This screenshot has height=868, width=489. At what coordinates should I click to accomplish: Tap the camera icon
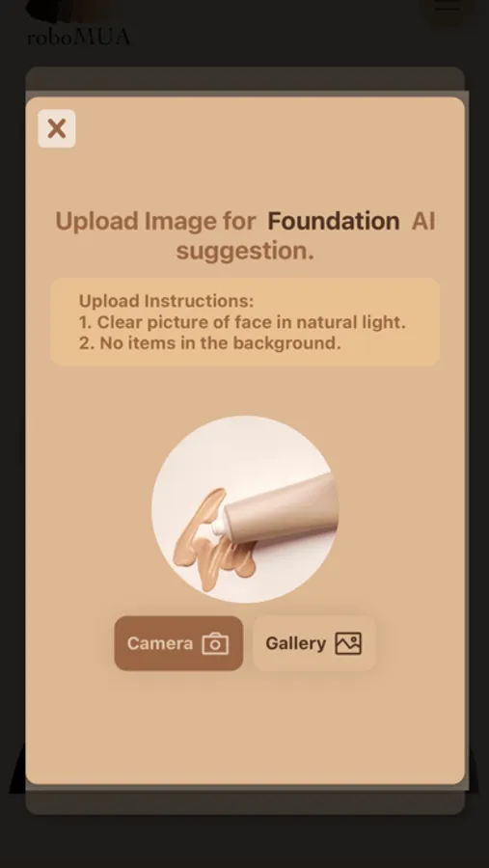pos(215,644)
